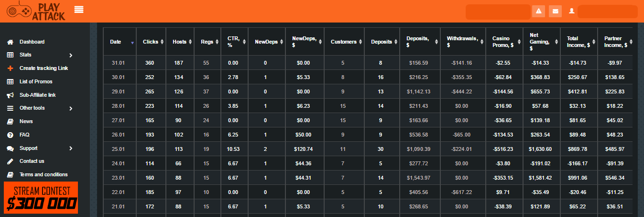Open the News menu item
The height and width of the screenshot is (217, 644).
click(26, 122)
